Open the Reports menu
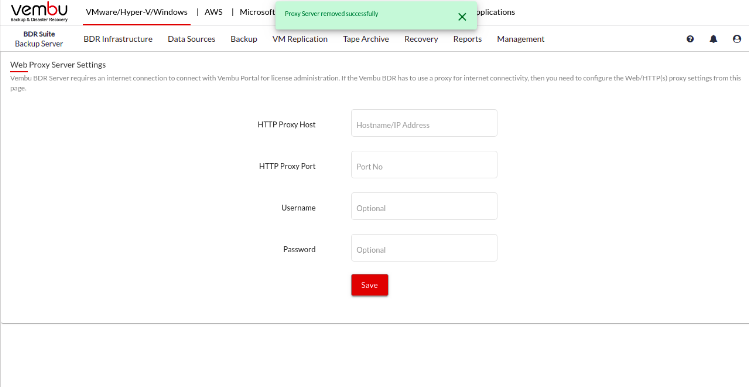 tap(467, 39)
